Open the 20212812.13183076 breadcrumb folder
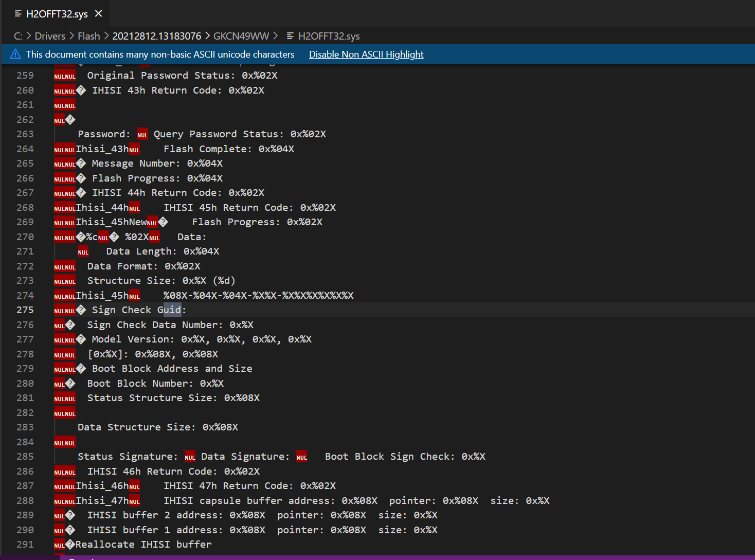Screen dimensions: 755x560 pos(157,36)
